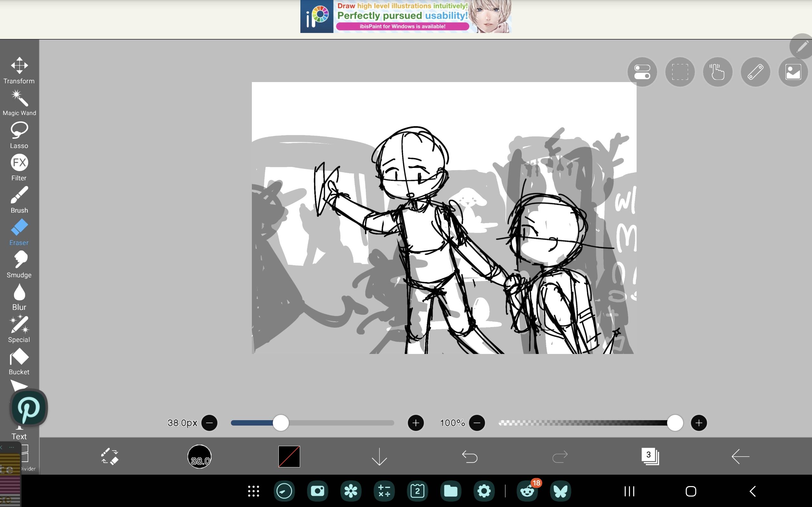Click the undo arrow button
812x507 pixels.
[469, 456]
